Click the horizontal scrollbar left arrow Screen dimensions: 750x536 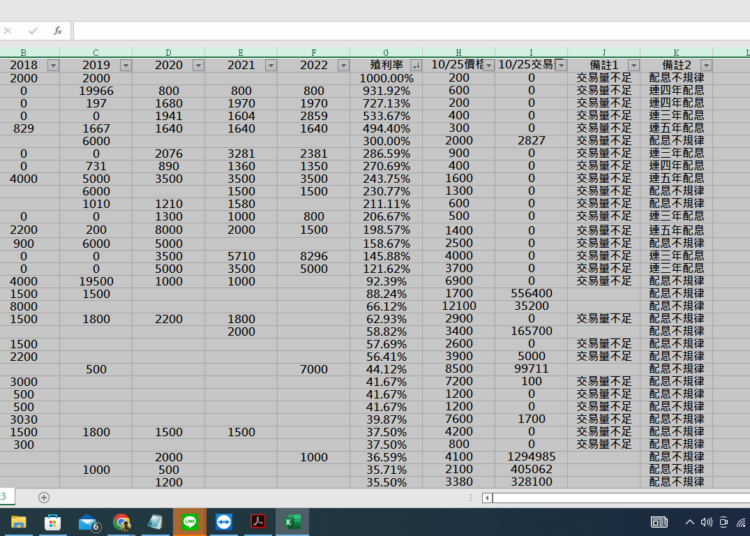coord(487,497)
